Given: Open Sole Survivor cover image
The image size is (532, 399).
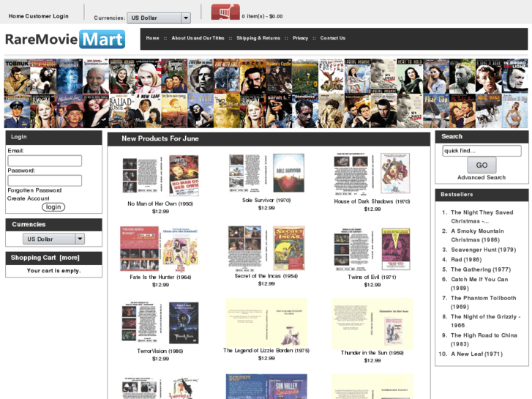Looking at the screenshot, I should (x=266, y=174).
